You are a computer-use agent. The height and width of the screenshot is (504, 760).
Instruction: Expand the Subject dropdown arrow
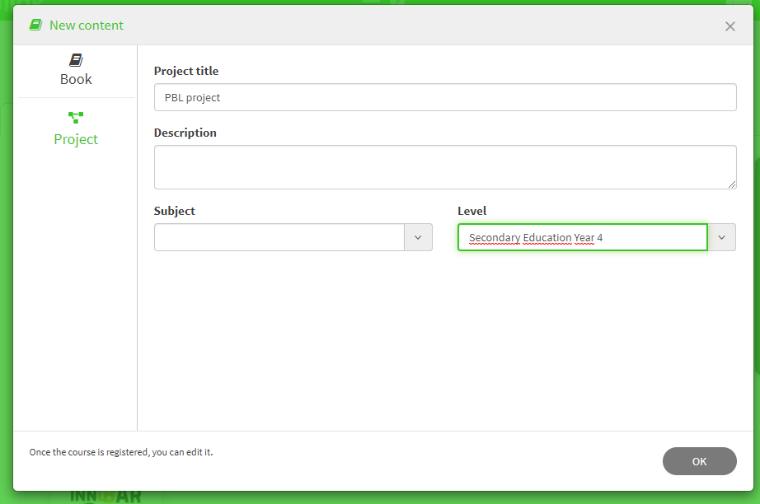coord(418,237)
